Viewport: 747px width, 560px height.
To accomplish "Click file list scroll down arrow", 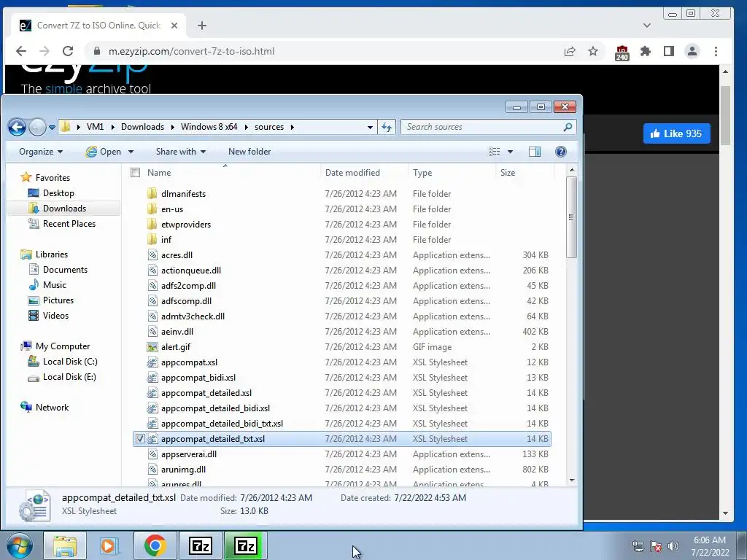I will coord(572,480).
